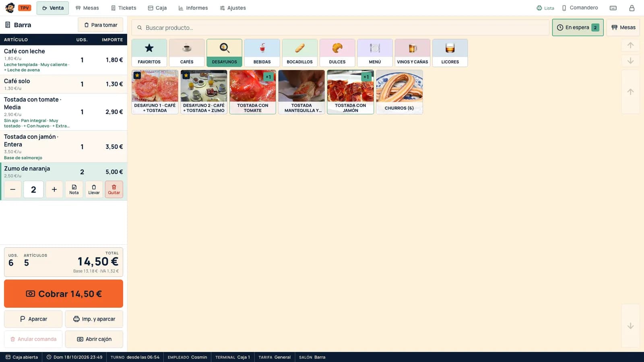Remove Zumo de naranja with Quitar
This screenshot has width=644, height=362.
click(x=114, y=189)
